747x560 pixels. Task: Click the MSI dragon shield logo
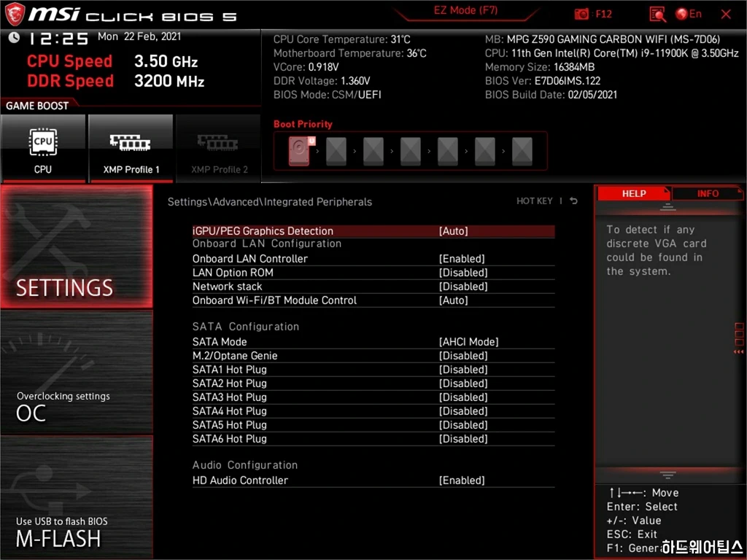pyautogui.click(x=15, y=14)
